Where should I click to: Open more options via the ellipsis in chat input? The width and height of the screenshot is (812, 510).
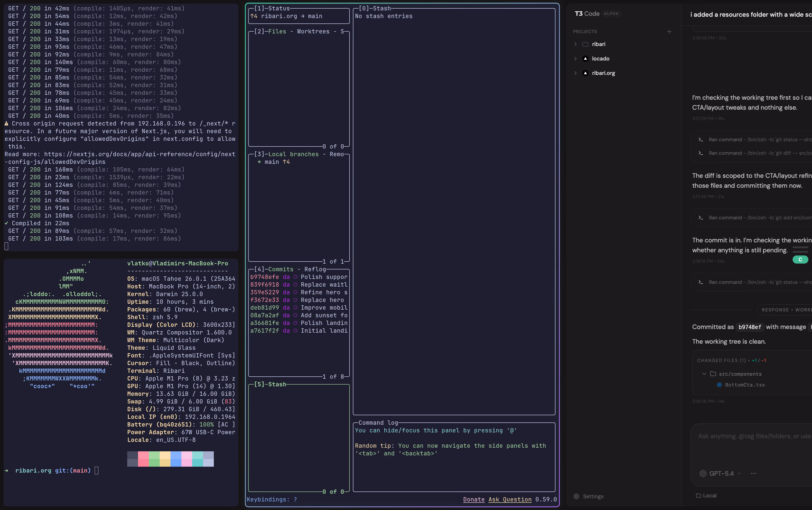tap(753, 473)
